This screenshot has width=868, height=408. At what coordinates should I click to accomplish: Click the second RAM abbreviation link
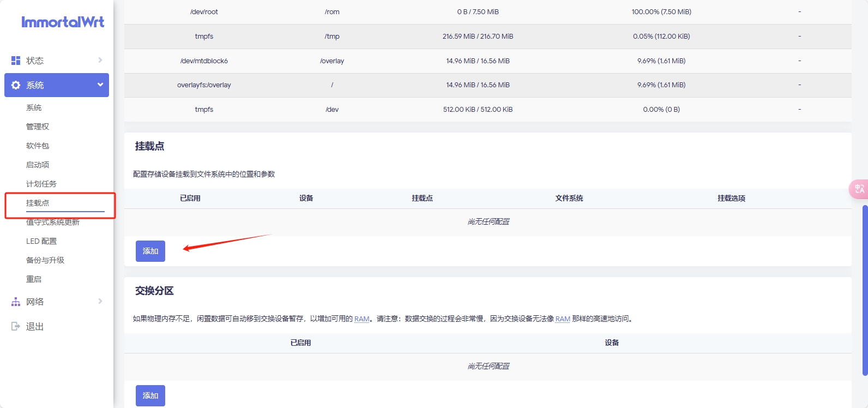point(563,319)
